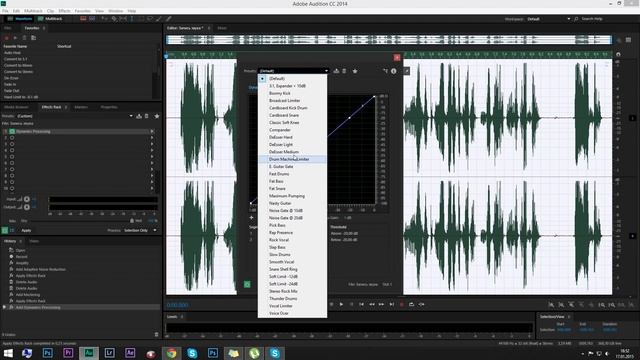Select Fade In favorite

10,84
